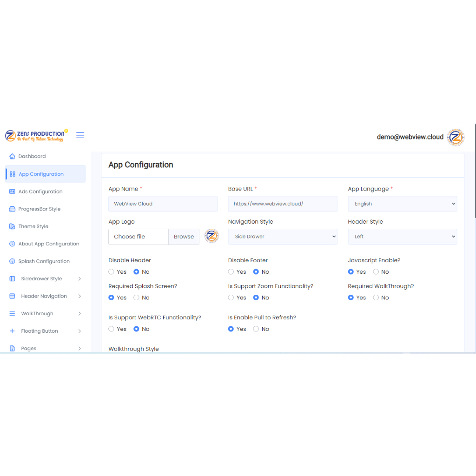Click the Ads Configuration sidebar icon
The image size is (476, 476).
tap(13, 192)
